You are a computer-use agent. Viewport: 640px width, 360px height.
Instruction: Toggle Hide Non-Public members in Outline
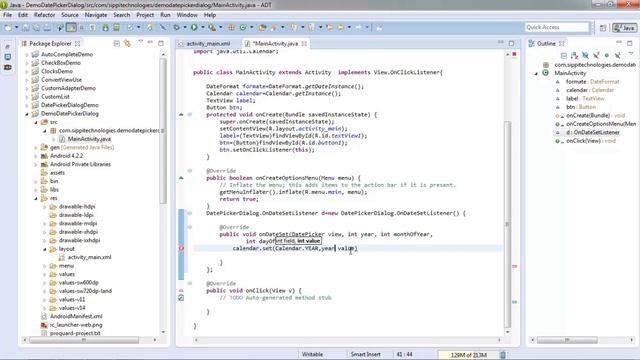tap(607, 55)
